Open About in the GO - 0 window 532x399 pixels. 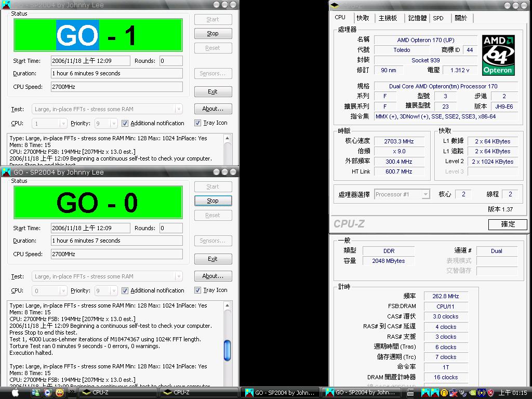tap(213, 276)
